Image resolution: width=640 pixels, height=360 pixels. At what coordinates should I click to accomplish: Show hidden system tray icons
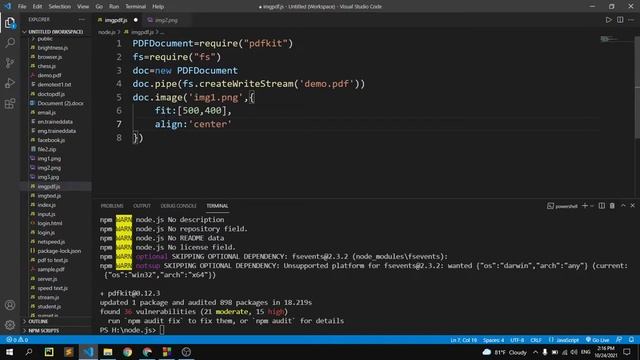click(x=535, y=352)
